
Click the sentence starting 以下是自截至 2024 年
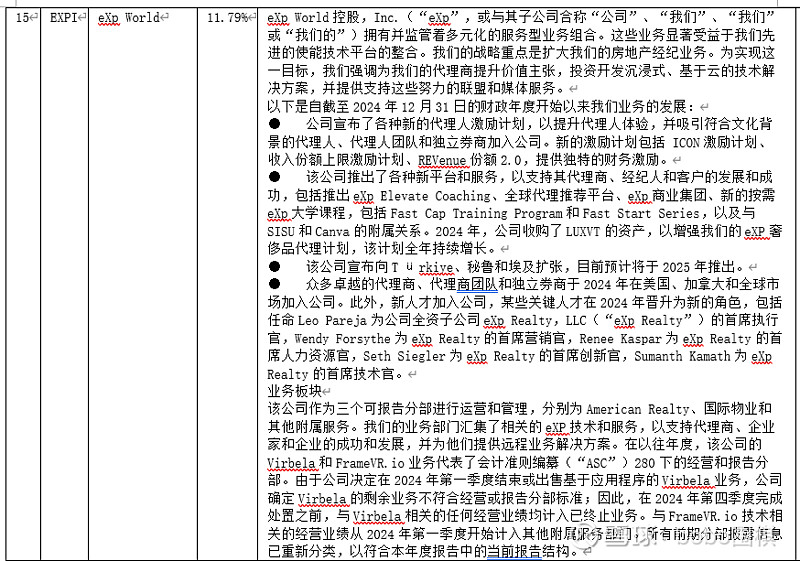[481, 107]
